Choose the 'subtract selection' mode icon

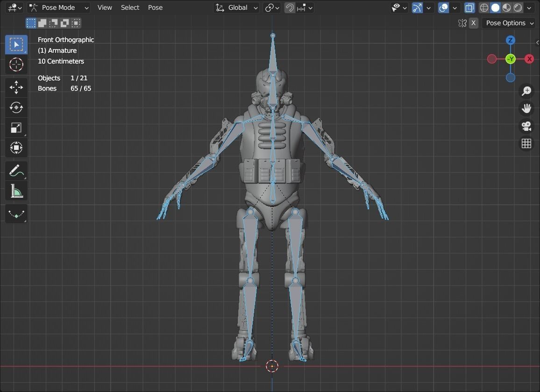point(53,23)
